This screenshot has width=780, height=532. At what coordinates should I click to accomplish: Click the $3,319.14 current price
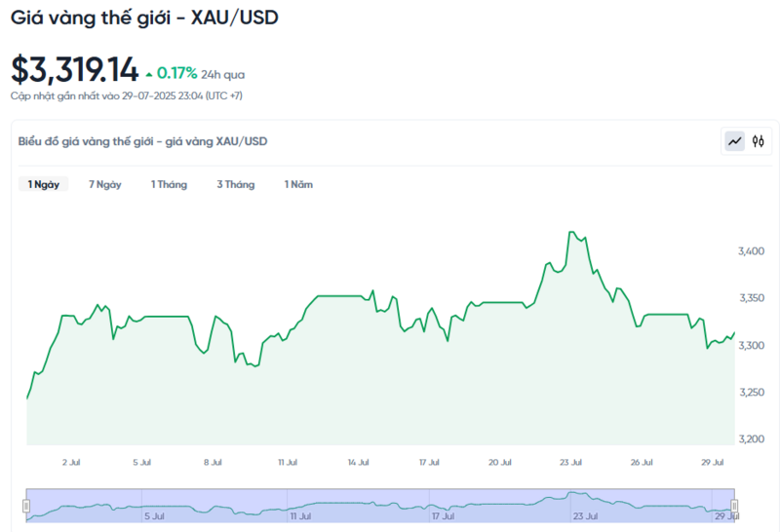coord(74,70)
